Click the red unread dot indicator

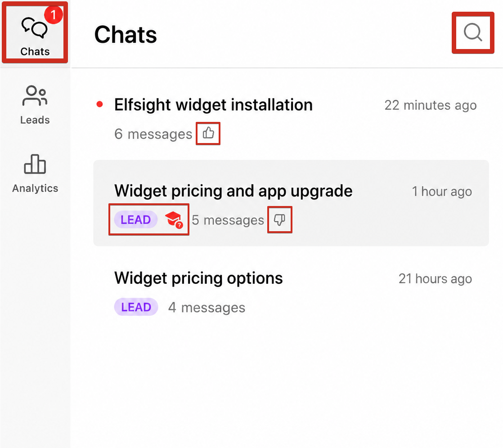click(100, 104)
